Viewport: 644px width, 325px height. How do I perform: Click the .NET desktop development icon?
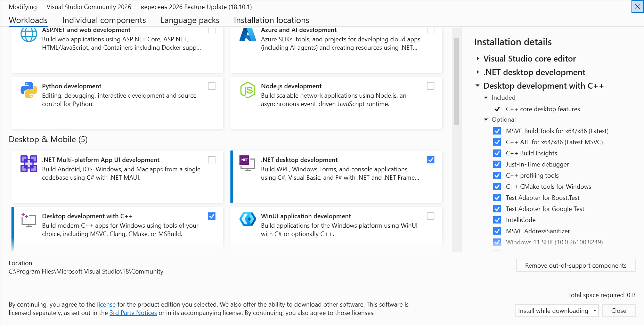(x=247, y=163)
